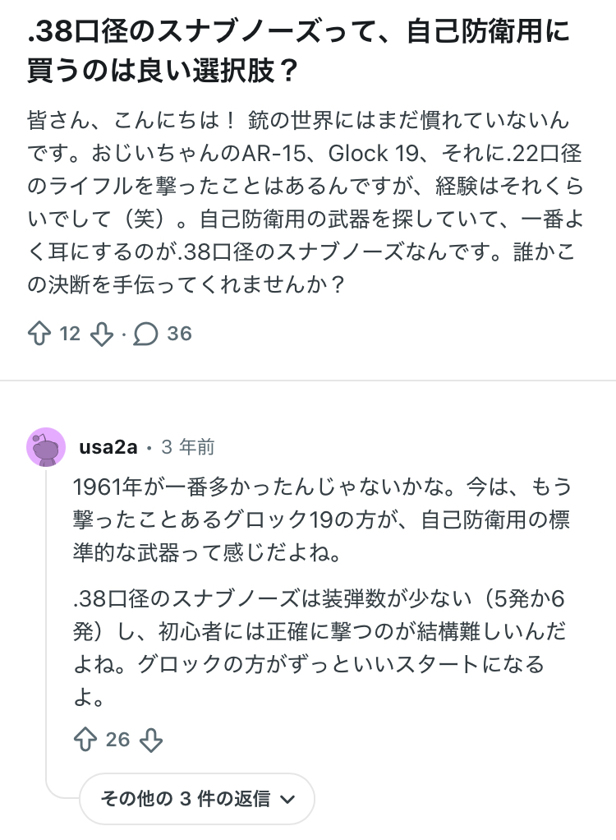616x840 pixels.
Task: Click the post vote count 12
Action: (70, 334)
